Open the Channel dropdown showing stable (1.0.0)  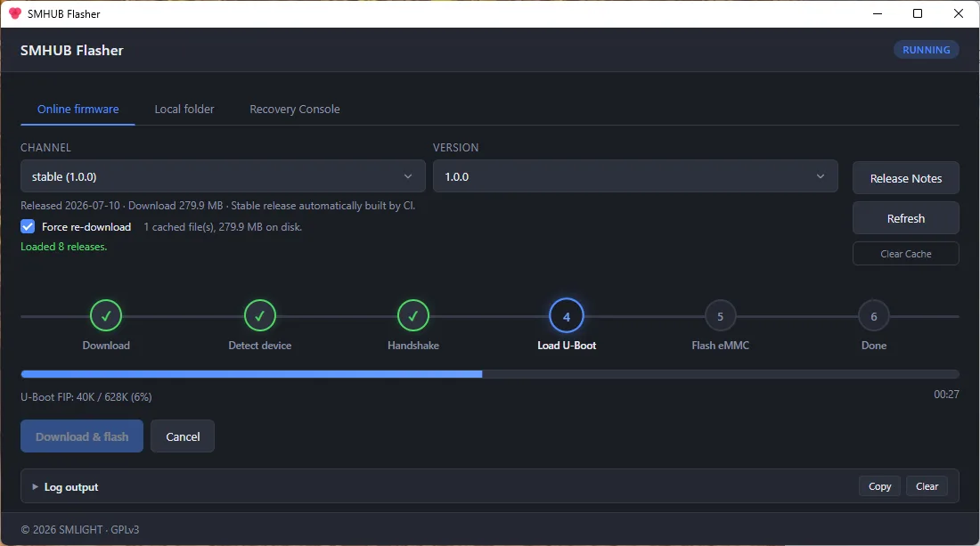click(x=223, y=176)
